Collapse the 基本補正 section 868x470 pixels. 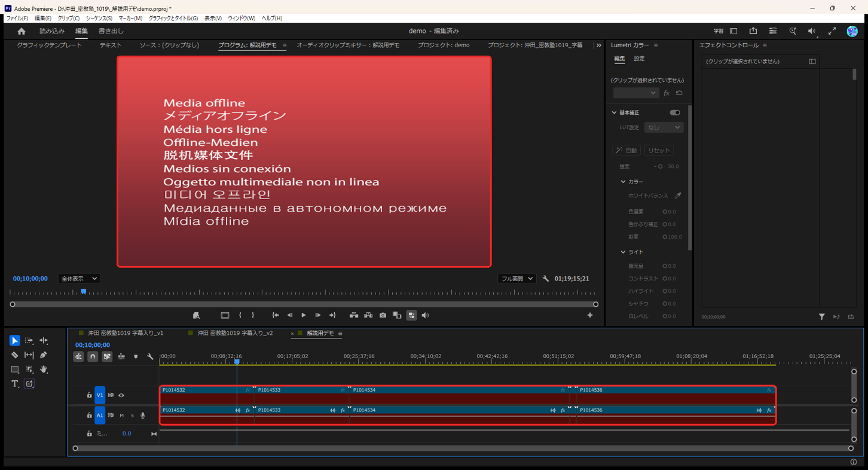click(x=614, y=112)
